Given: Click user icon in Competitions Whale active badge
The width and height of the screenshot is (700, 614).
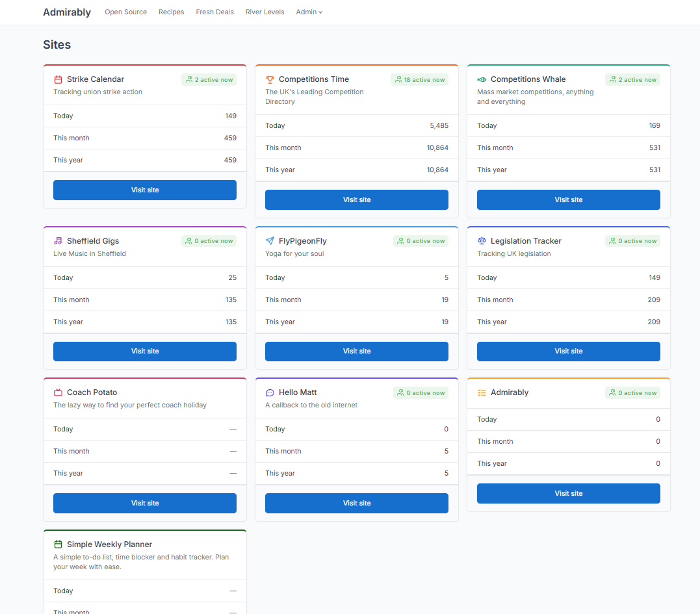Looking at the screenshot, I should (613, 79).
